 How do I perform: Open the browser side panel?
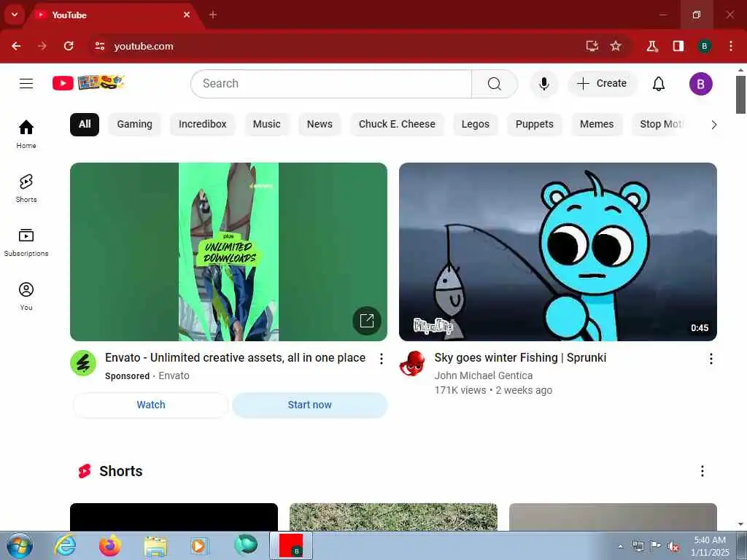coord(678,46)
